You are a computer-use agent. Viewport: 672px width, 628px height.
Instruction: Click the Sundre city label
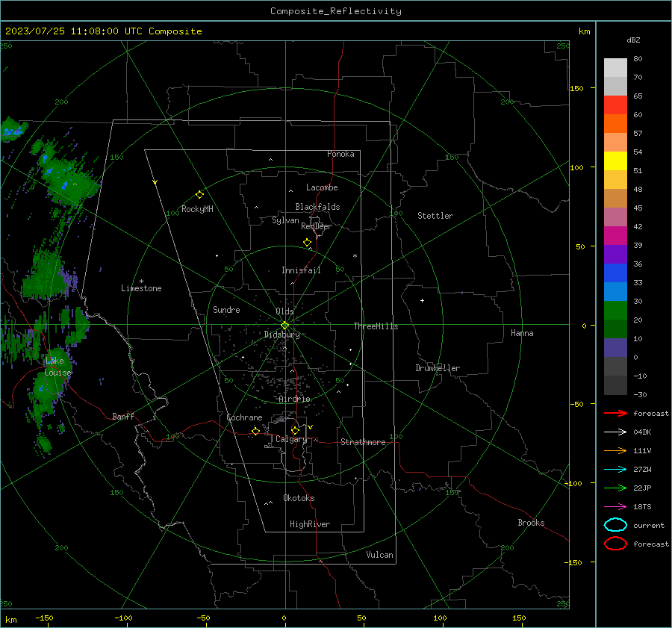click(226, 310)
